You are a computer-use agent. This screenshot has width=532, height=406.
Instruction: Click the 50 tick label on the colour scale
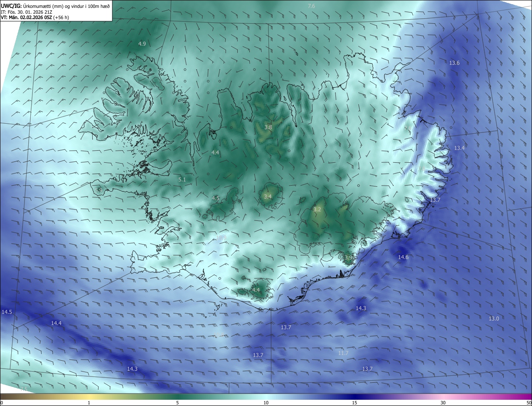(x=529, y=403)
